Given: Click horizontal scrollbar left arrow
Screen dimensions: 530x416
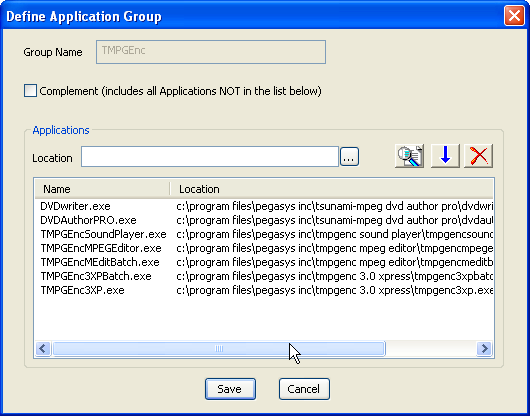Looking at the screenshot, I should (43, 348).
